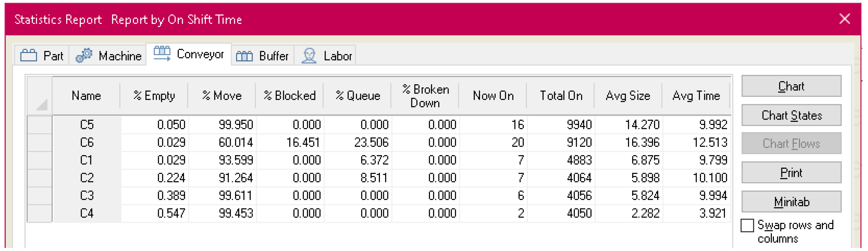Export data with the Minitab button
868x251 pixels.
point(791,202)
